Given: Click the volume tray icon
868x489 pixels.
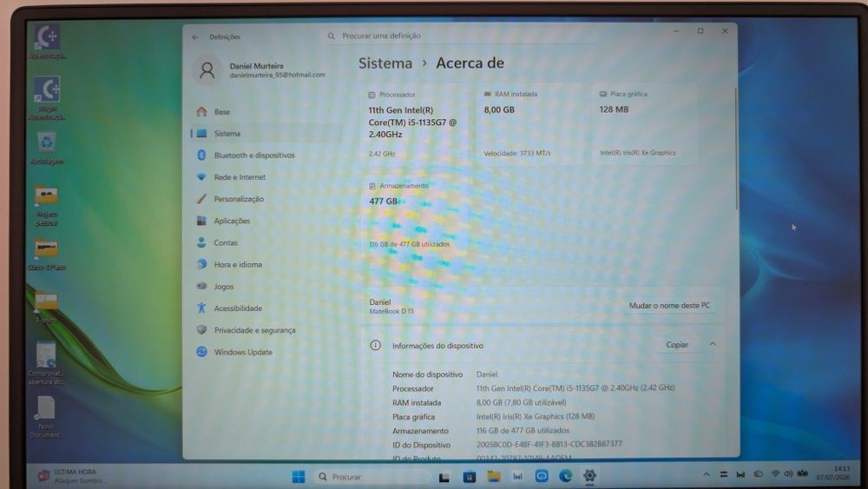Looking at the screenshot, I should click(x=788, y=473).
